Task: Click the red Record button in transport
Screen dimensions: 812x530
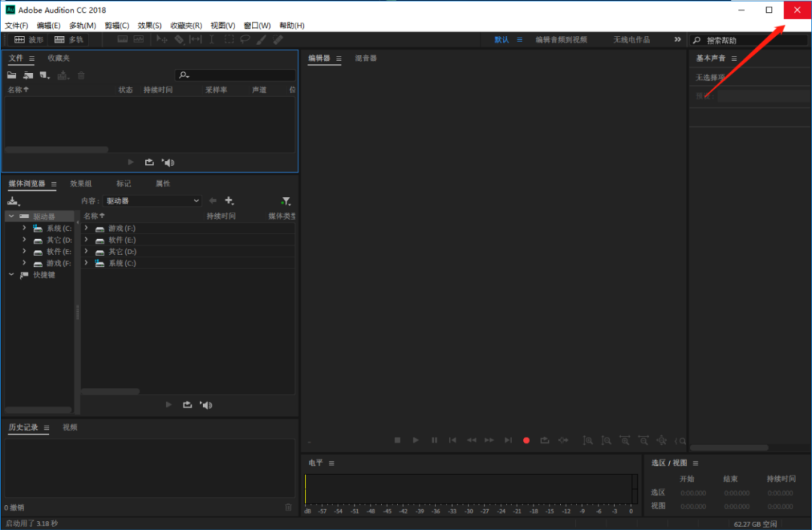Action: coord(526,441)
